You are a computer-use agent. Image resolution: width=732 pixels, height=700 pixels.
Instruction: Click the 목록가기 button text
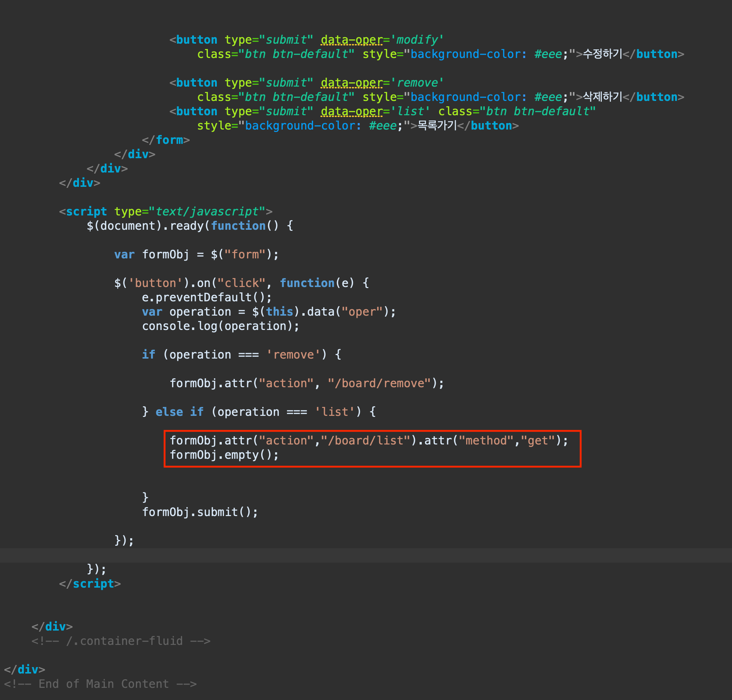point(437,126)
